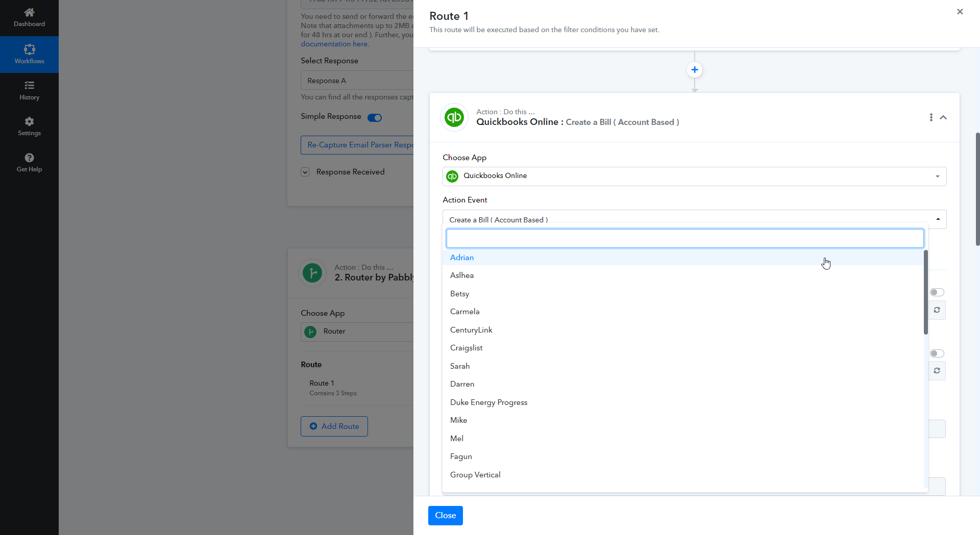Image resolution: width=980 pixels, height=535 pixels.
Task: Click the upper refresh icon button
Action: [937, 310]
